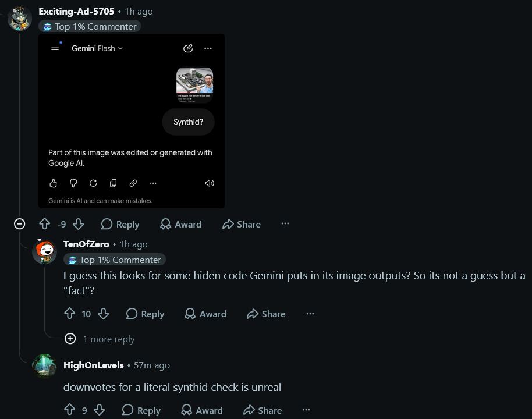The image size is (532, 419).
Task: Reply to Exciting-Ad-5705's comment
Action: point(120,224)
